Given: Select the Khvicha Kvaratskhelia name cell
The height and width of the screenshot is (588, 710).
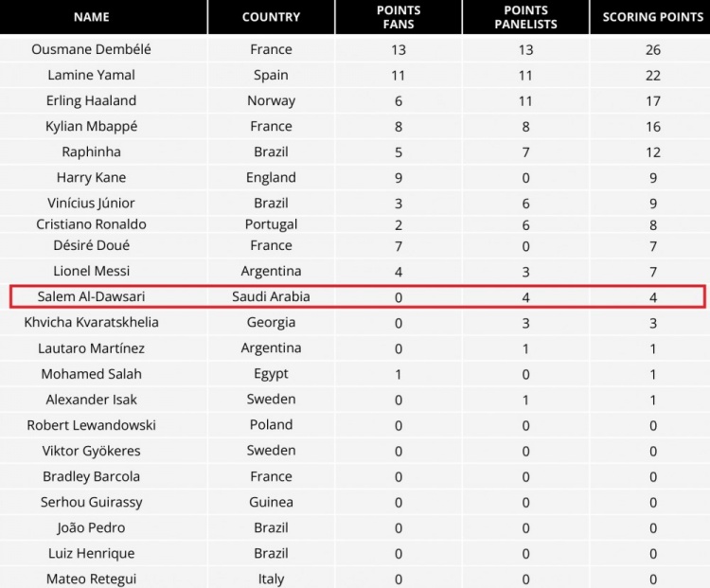Looking at the screenshot, I should pyautogui.click(x=91, y=322).
